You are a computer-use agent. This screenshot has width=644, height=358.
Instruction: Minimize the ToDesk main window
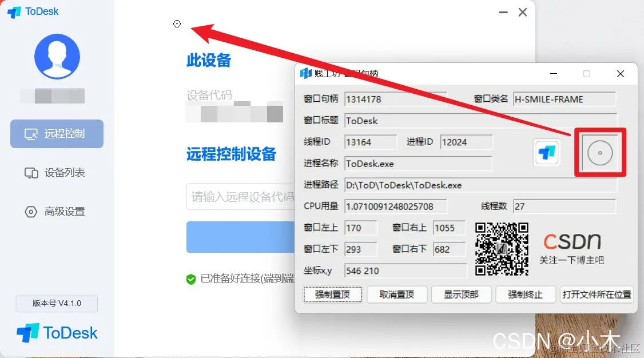(503, 13)
